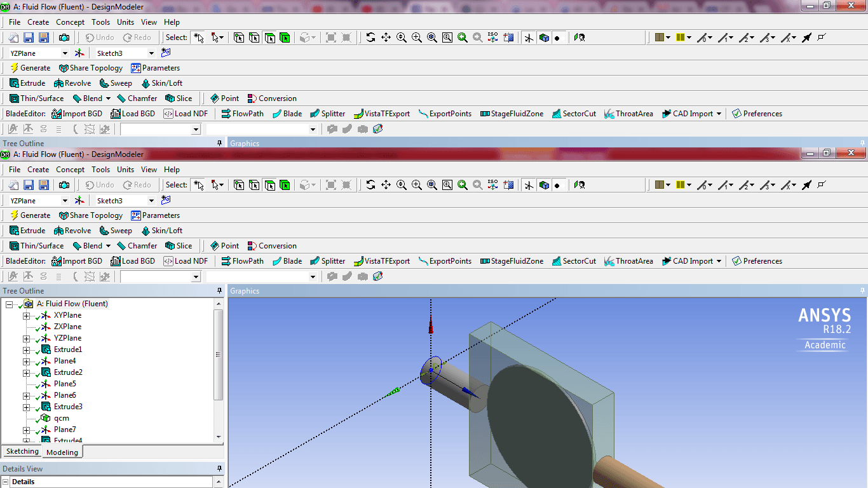Collapse the Details section expander
The height and width of the screenshot is (488, 868).
[x=6, y=482]
